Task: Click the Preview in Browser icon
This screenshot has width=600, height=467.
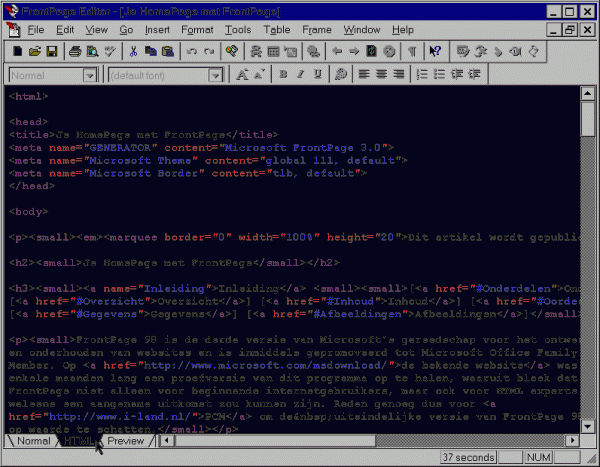Action: click(92, 51)
